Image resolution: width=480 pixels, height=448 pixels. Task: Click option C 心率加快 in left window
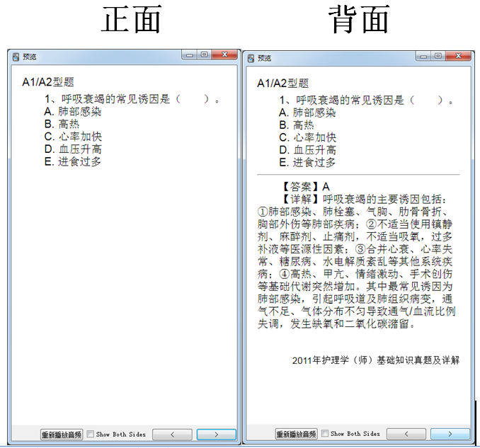(x=73, y=137)
